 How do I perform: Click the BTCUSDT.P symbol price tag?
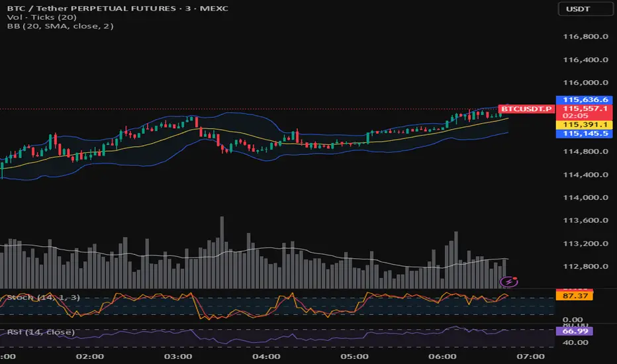[x=526, y=109]
